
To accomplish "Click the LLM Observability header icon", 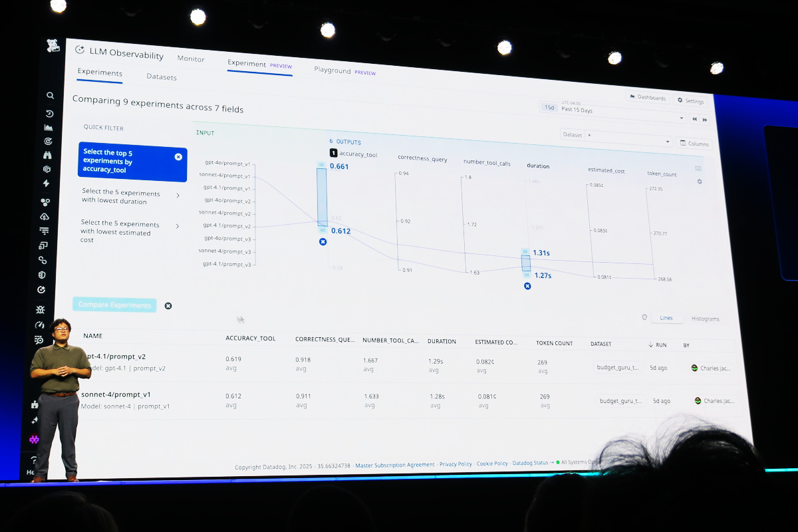I will tap(80, 50).
